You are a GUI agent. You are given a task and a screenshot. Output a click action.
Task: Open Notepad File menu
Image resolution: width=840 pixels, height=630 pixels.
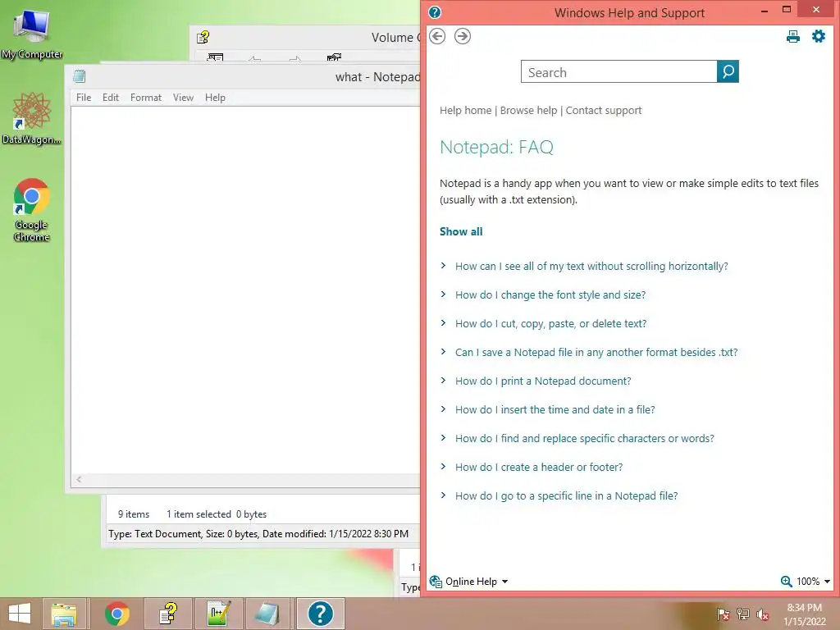(x=84, y=98)
